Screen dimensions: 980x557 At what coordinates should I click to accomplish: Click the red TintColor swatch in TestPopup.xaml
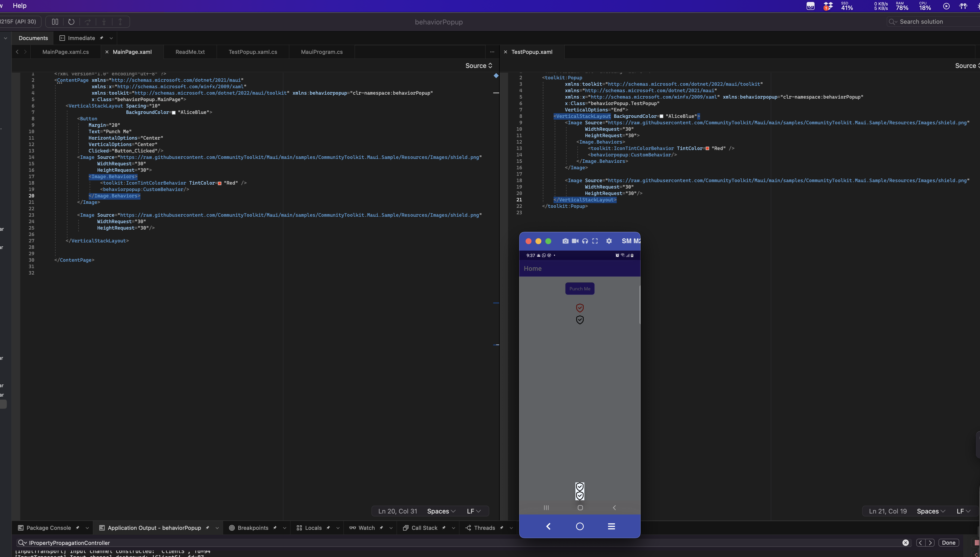[707, 149]
